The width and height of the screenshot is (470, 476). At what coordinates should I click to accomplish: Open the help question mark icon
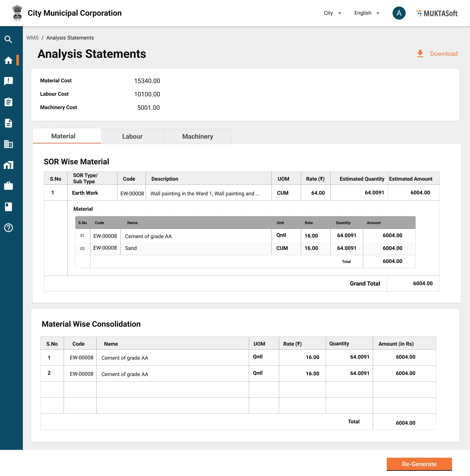(x=8, y=228)
